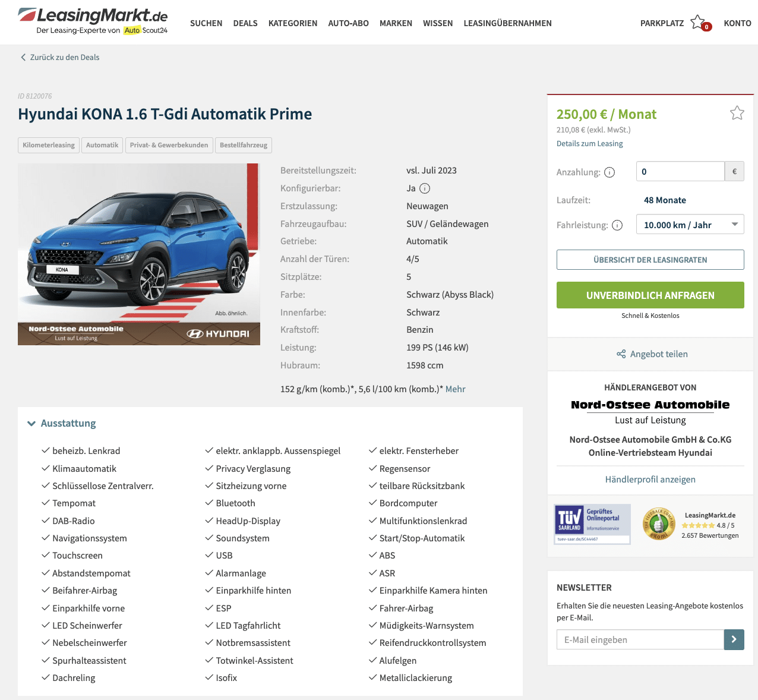Click info icon next to Anzahlung
Image resolution: width=758 pixels, height=700 pixels.
609,172
